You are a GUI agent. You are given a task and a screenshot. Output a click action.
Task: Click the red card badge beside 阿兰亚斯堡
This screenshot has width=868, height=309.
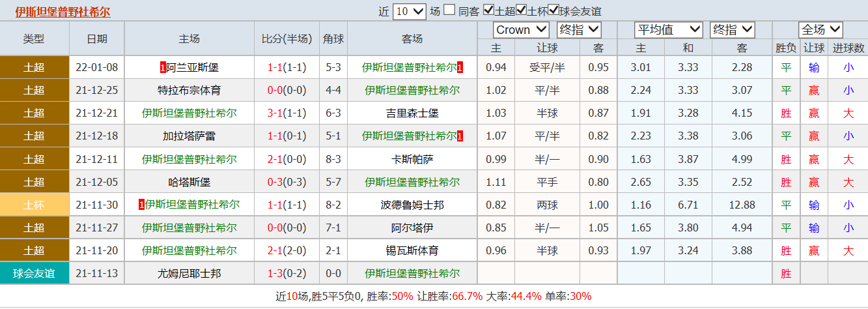[163, 67]
